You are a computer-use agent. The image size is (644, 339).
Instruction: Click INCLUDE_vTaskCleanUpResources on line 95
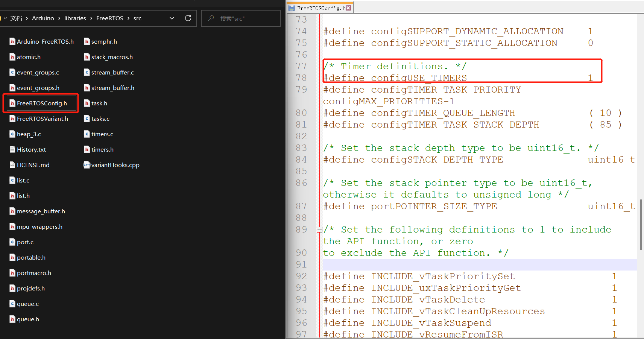[458, 311]
